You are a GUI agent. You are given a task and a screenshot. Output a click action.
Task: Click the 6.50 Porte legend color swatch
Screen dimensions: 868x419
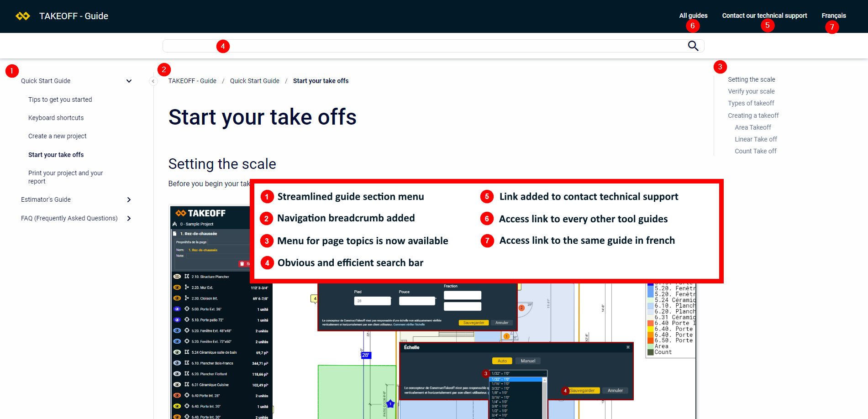650,340
